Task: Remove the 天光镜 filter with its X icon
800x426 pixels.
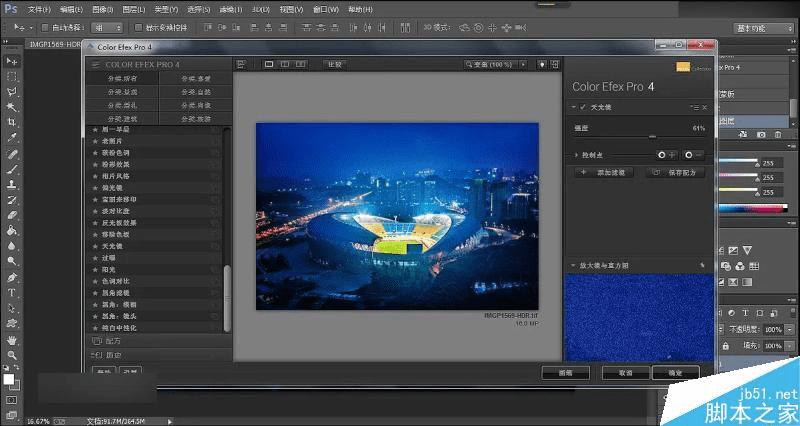Action: pos(705,107)
